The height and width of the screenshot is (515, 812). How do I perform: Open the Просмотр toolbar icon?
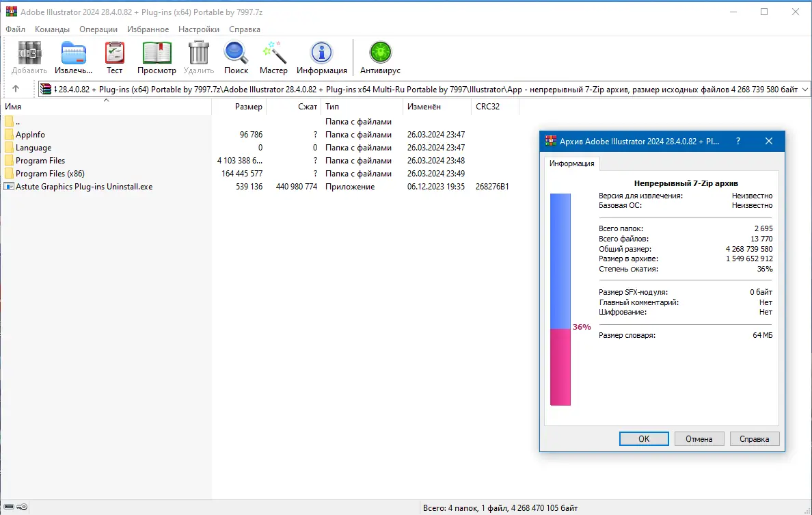coord(157,53)
